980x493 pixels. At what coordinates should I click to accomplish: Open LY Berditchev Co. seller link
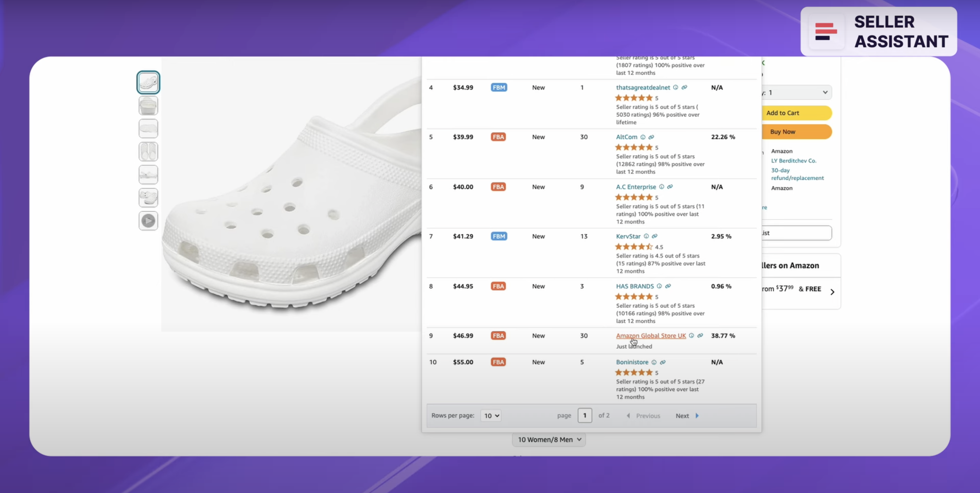(794, 161)
